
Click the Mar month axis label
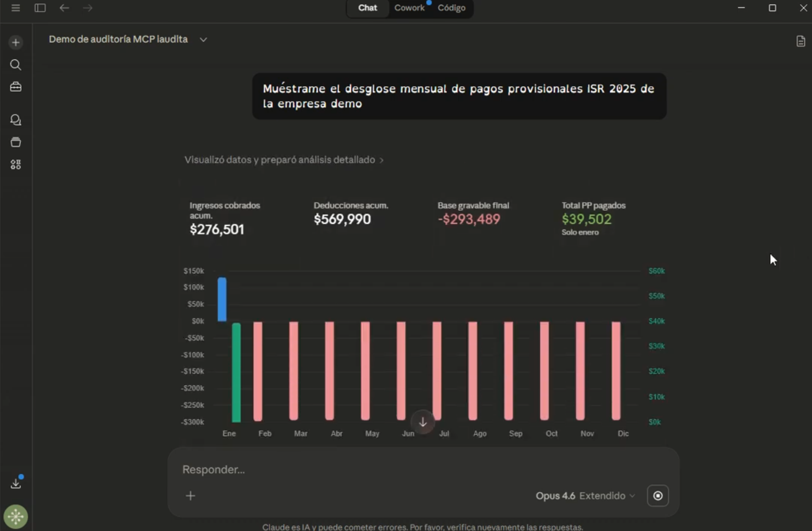(301, 434)
